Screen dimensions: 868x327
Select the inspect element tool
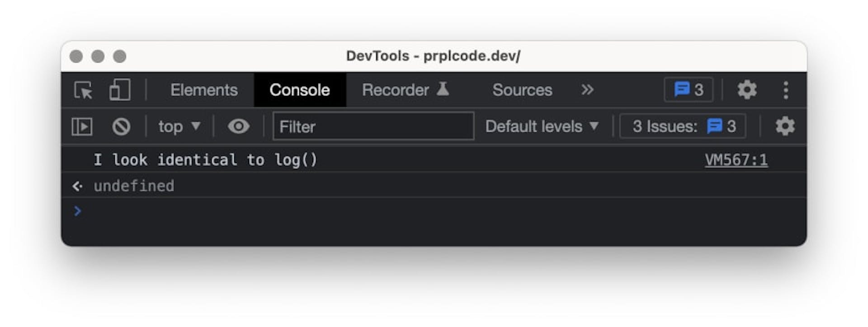84,90
